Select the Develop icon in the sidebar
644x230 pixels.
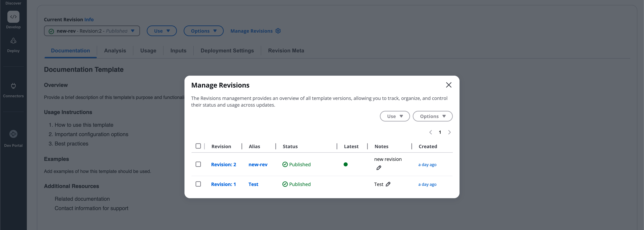pyautogui.click(x=13, y=17)
